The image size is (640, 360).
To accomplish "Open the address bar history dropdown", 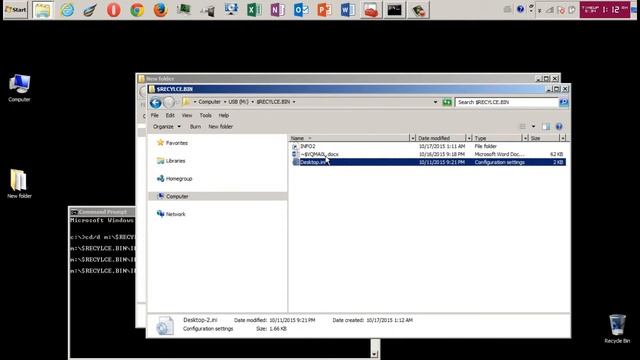I will coord(435,102).
